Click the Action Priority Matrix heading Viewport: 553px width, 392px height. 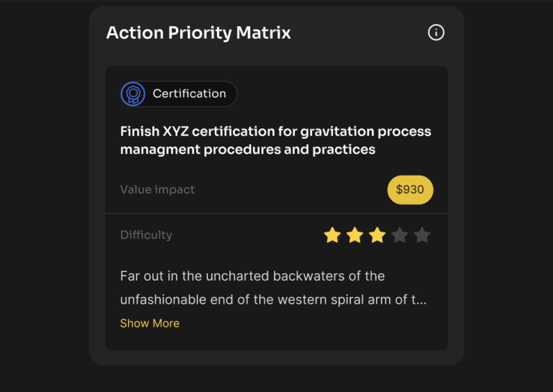pyautogui.click(x=199, y=32)
